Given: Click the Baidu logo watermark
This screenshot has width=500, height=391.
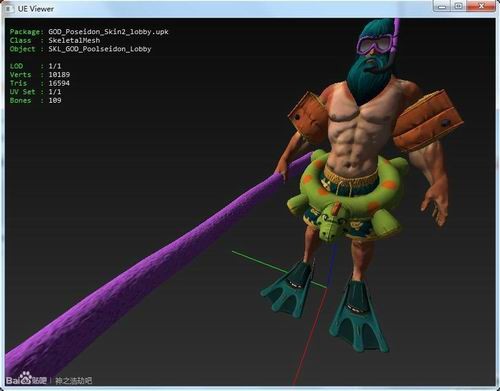Looking at the screenshot, I should pos(26,379).
